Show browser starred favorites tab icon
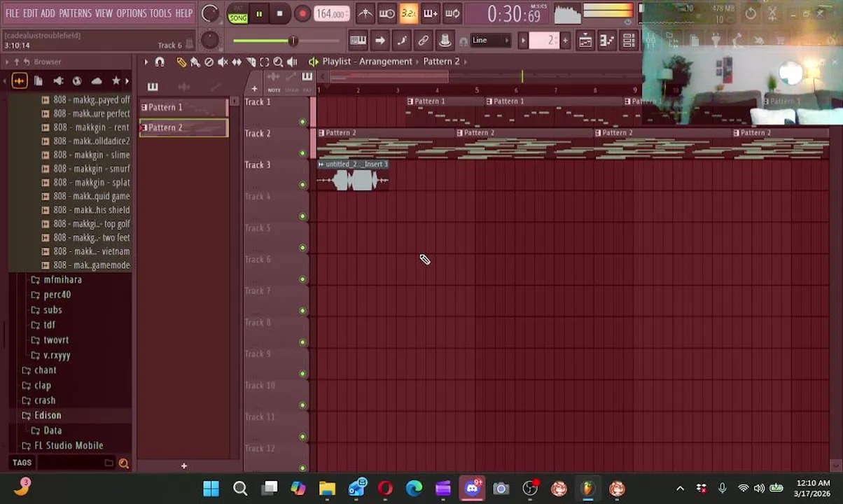The width and height of the screenshot is (843, 504). click(116, 81)
